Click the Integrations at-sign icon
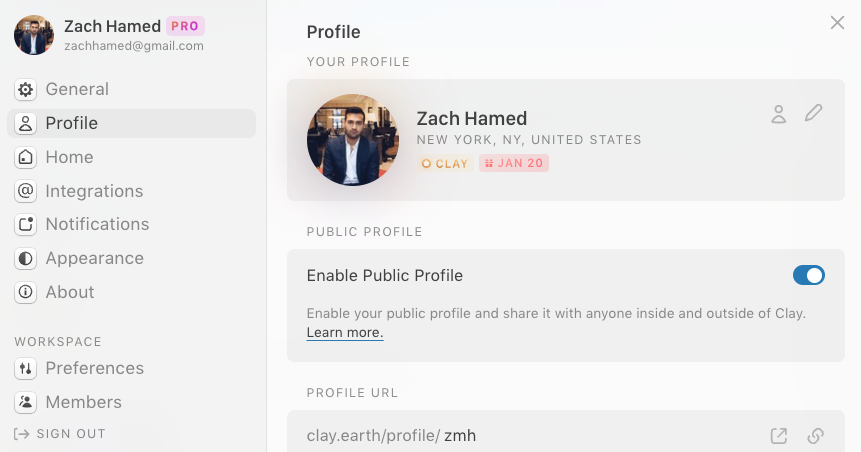This screenshot has height=452, width=861. tap(26, 191)
